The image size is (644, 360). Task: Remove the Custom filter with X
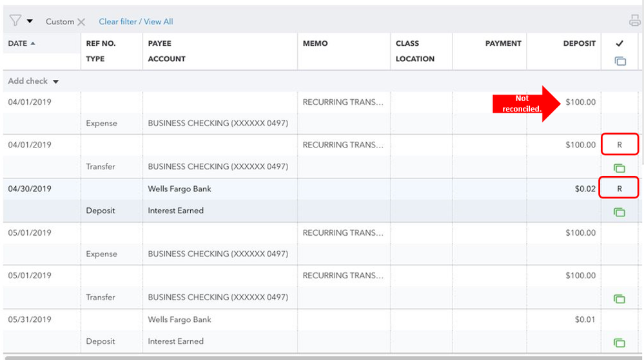pyautogui.click(x=81, y=22)
